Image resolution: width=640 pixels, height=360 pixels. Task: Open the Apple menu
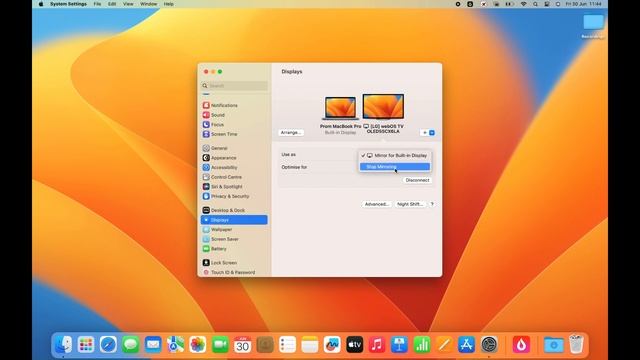(41, 4)
